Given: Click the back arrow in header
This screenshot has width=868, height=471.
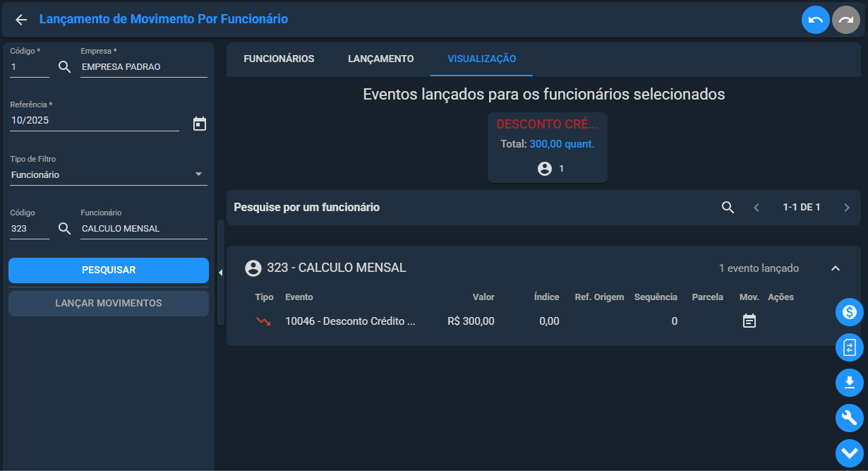Looking at the screenshot, I should [x=21, y=20].
